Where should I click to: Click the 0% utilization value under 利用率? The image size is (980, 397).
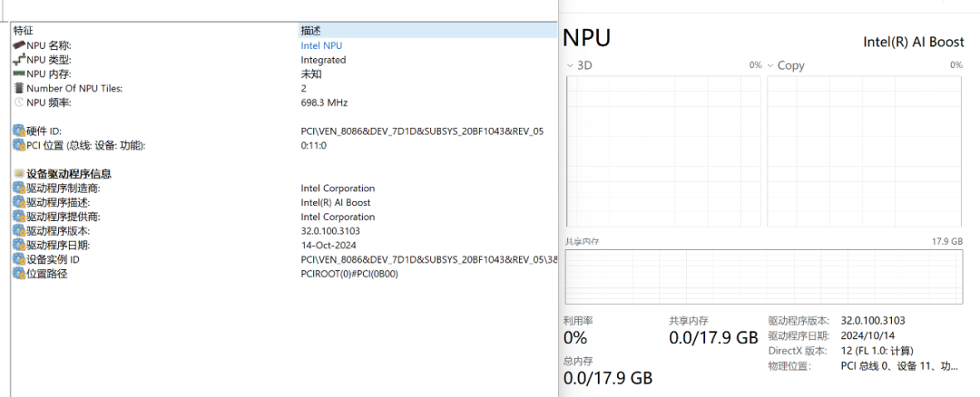(x=575, y=338)
